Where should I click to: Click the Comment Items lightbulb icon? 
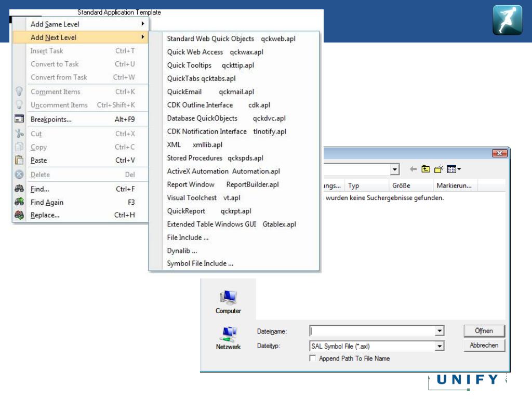coord(19,91)
